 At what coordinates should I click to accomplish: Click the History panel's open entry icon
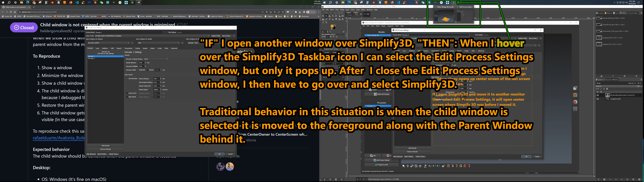(601, 76)
